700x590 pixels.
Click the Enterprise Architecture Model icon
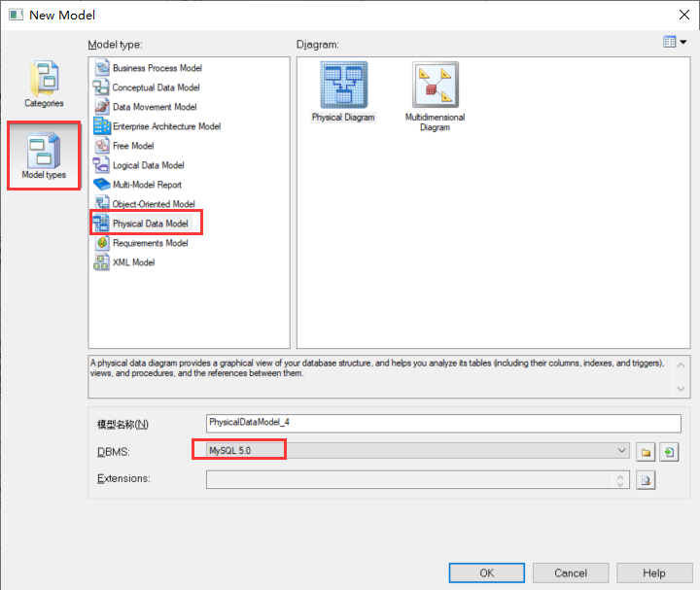101,125
